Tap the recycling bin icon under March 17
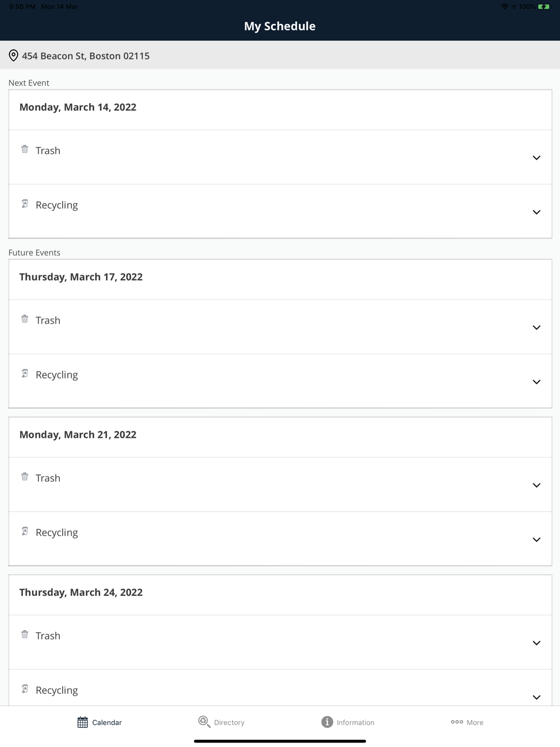 point(25,373)
